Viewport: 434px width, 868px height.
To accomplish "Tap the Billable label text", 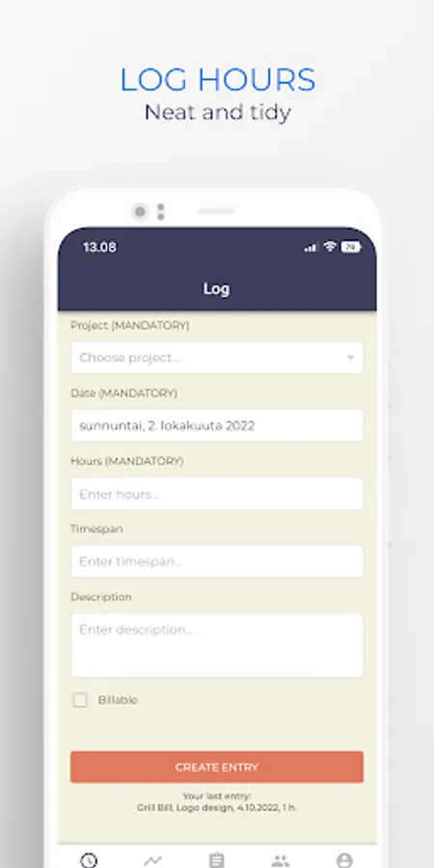I will pos(118,700).
